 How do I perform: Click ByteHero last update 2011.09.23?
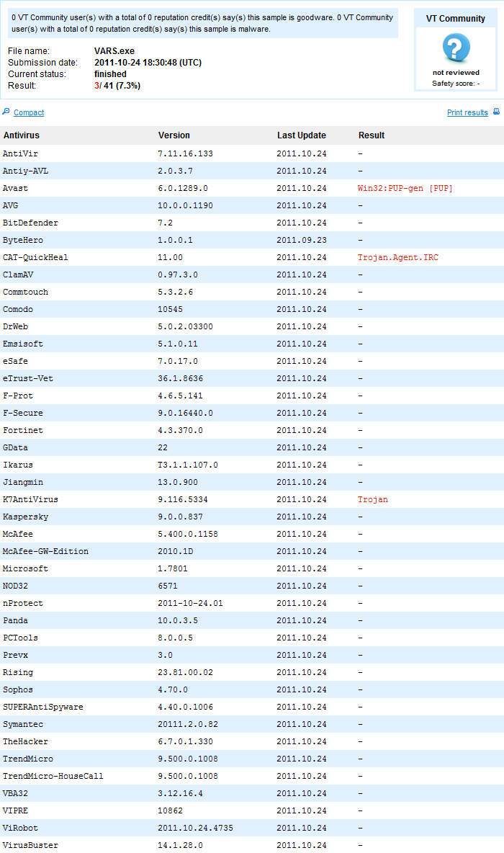tap(302, 240)
